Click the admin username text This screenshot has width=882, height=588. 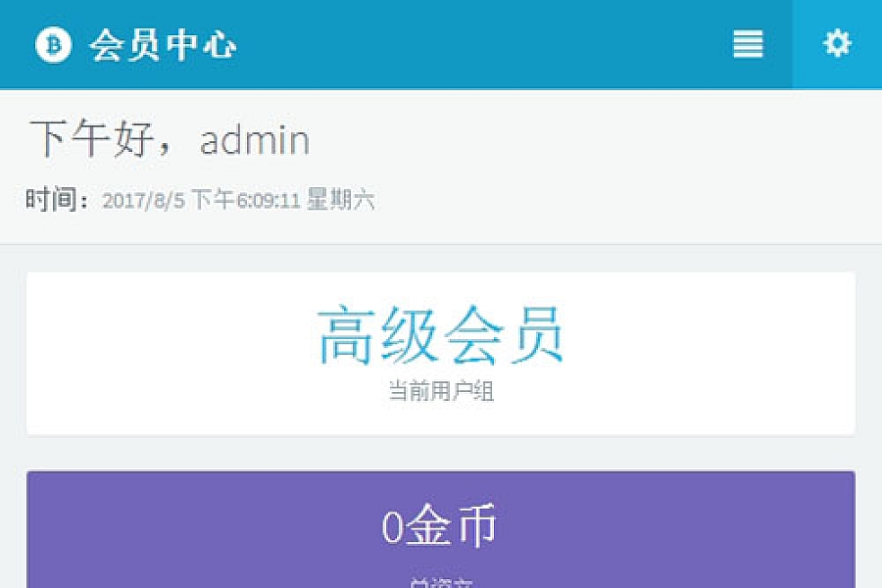255,139
